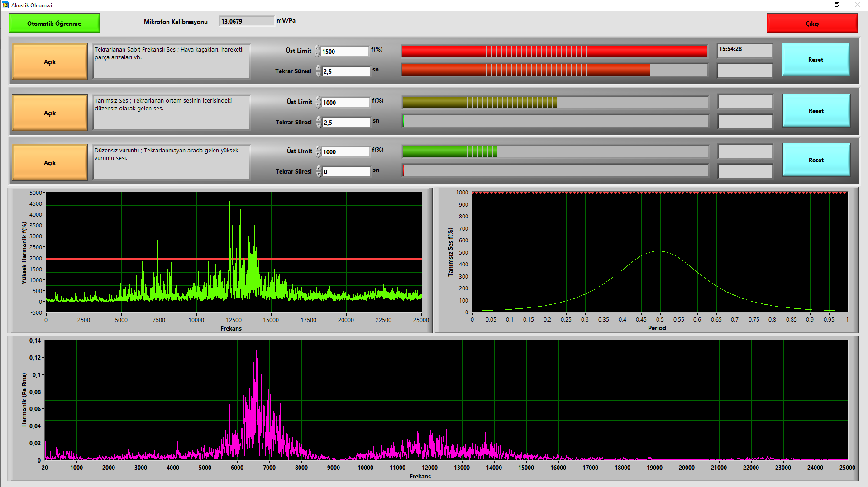Screen dimensions: 868x487
Task: Click the full red level bar in first row
Action: [554, 51]
